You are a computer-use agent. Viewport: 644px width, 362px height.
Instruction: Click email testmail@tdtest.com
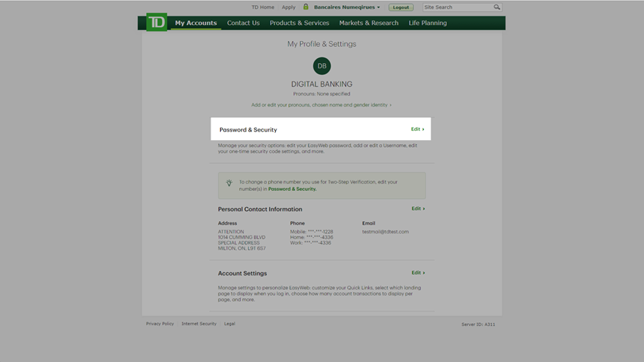coord(385,231)
